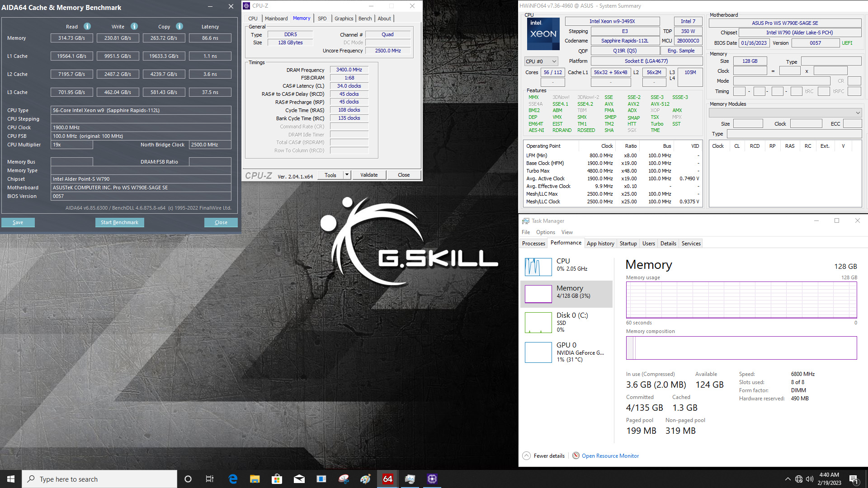The height and width of the screenshot is (488, 868).
Task: Open App history tab in Task Manager
Action: coord(600,243)
